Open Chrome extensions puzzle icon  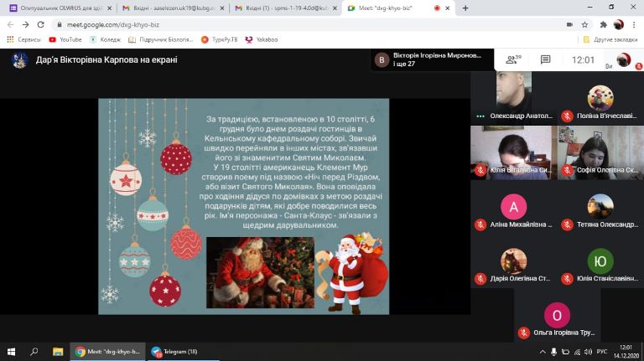(x=604, y=24)
